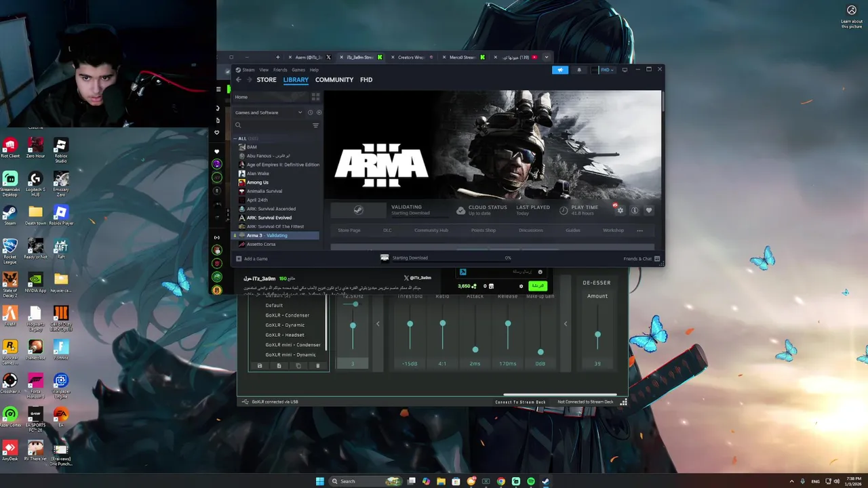This screenshot has width=868, height=488.
Task: Add Arma 3 to favorites heart
Action: [x=649, y=210]
